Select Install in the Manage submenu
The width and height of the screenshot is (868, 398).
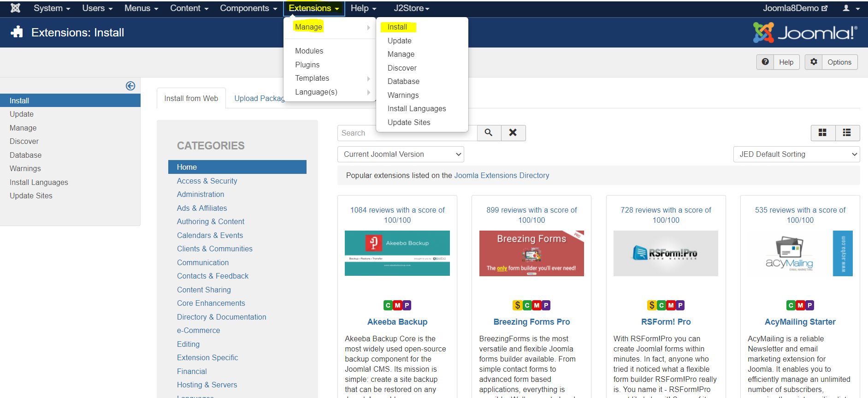[x=397, y=27]
